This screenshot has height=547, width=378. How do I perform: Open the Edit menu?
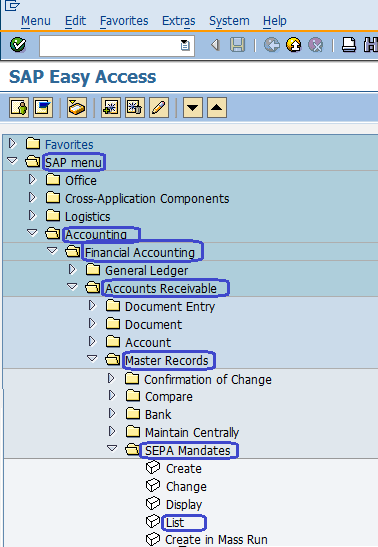point(75,21)
